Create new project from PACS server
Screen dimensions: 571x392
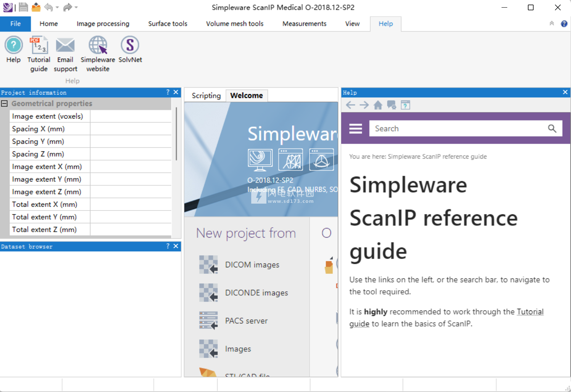click(234, 321)
